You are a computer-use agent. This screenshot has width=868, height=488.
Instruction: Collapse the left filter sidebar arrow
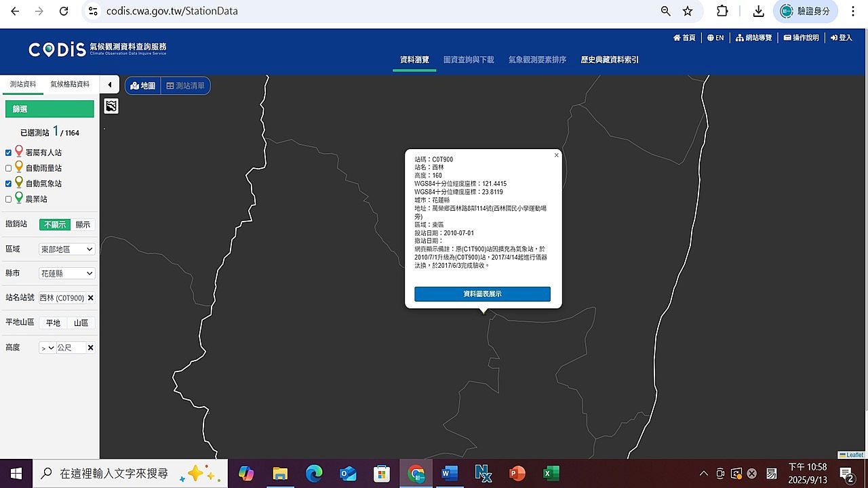point(110,85)
